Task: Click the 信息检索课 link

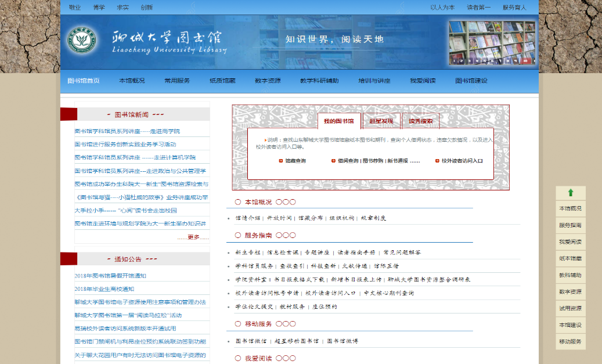Action: click(283, 253)
